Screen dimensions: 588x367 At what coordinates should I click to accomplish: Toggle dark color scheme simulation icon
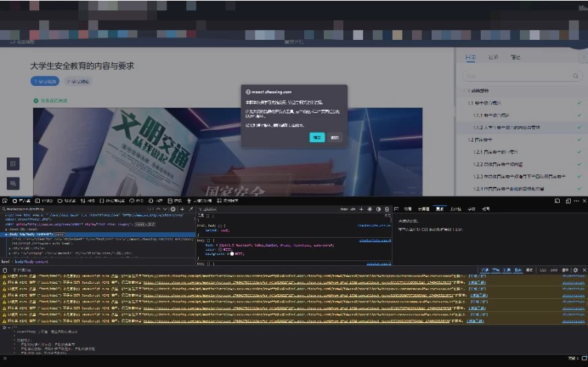click(x=378, y=209)
